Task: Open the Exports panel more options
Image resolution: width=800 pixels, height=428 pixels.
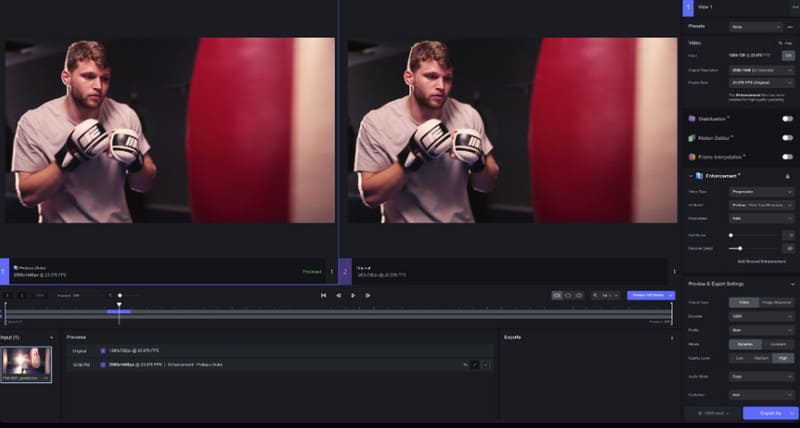Action: 671,337
